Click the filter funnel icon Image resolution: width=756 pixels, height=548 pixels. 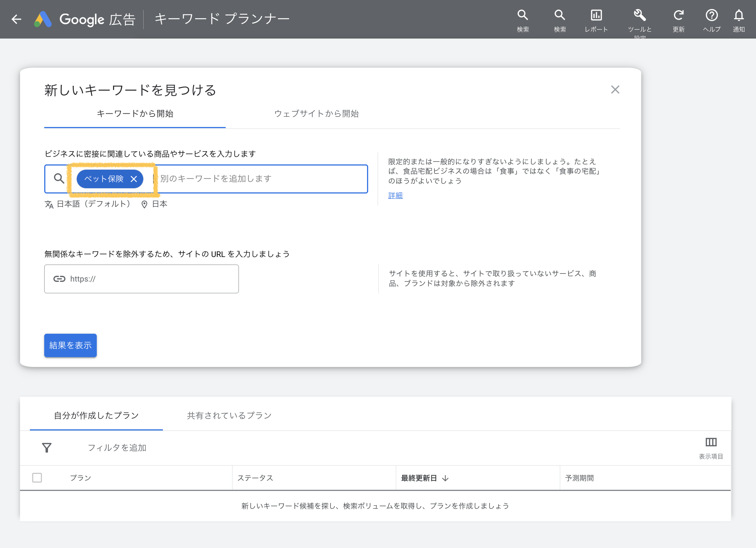tap(46, 448)
